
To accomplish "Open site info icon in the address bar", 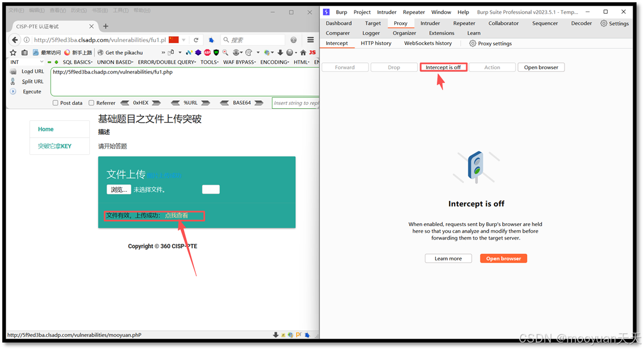I will [26, 40].
